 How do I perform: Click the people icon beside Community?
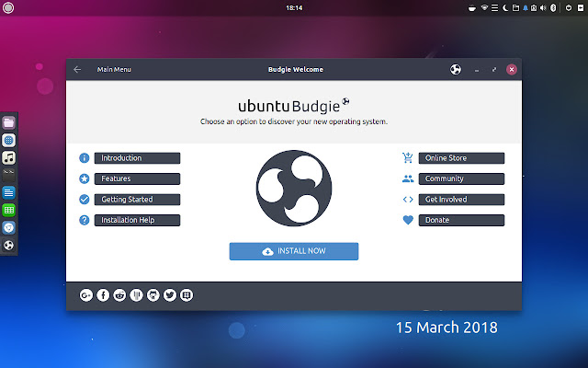pos(408,178)
